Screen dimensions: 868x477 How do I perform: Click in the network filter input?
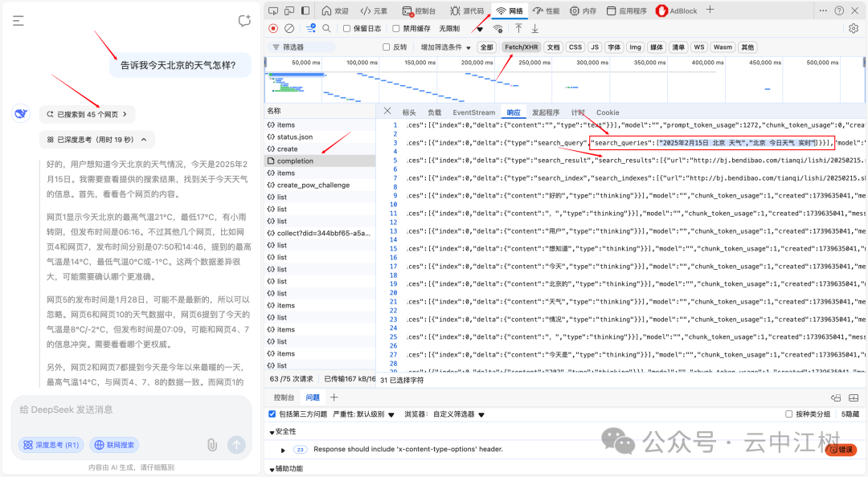pos(301,47)
